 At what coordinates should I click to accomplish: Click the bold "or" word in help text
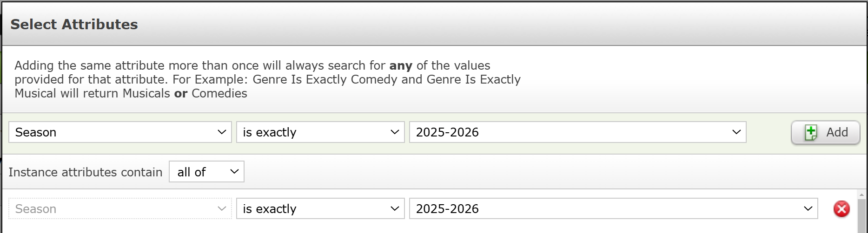(181, 93)
